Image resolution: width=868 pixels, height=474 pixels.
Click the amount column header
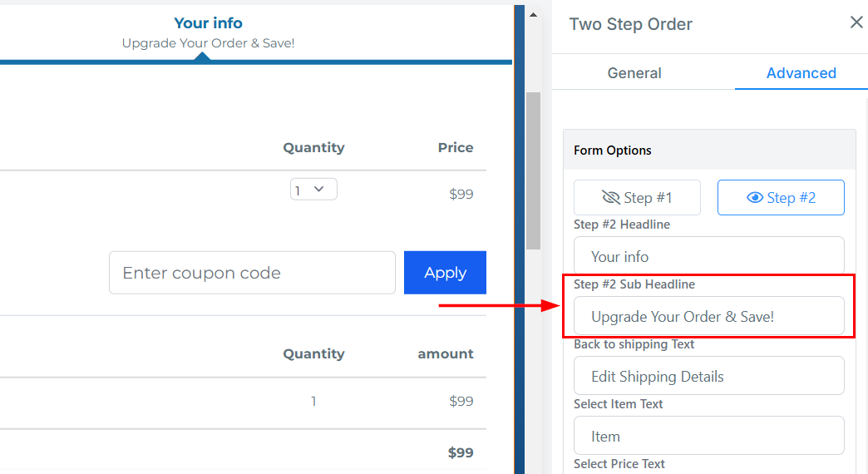(x=445, y=354)
